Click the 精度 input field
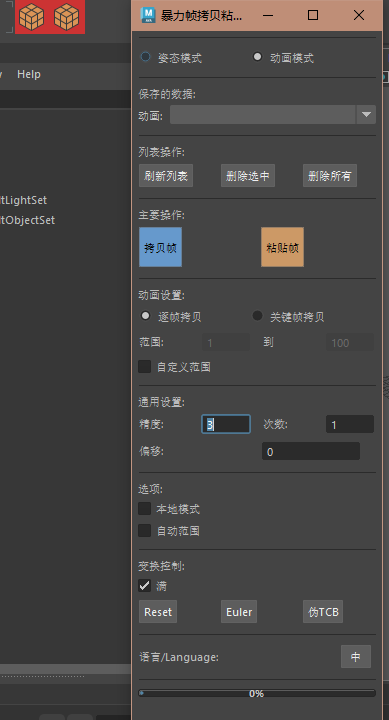The image size is (389, 720). coord(226,424)
